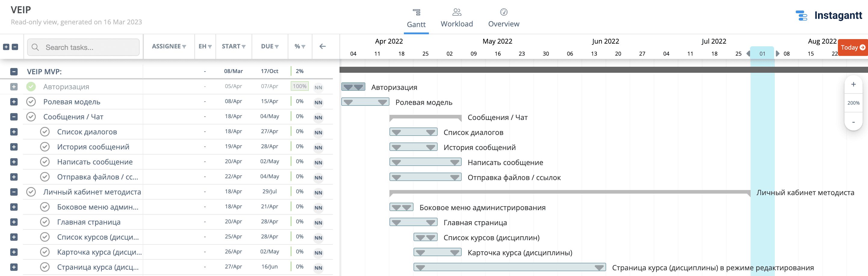Image resolution: width=868 pixels, height=276 pixels.
Task: Click the zoom in plus button
Action: (x=853, y=85)
